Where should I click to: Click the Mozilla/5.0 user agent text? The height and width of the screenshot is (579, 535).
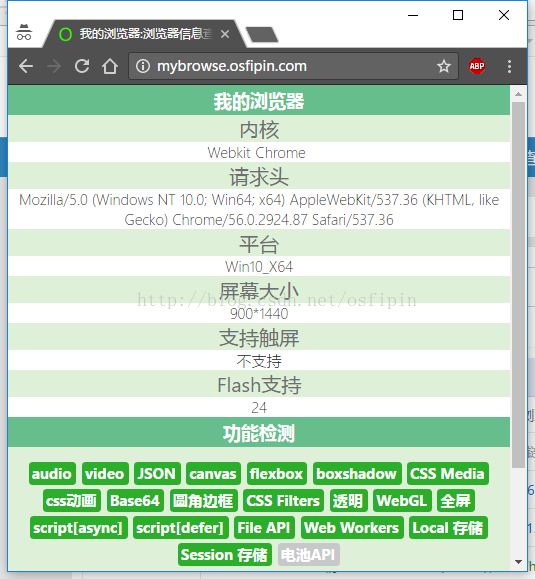[x=259, y=210]
